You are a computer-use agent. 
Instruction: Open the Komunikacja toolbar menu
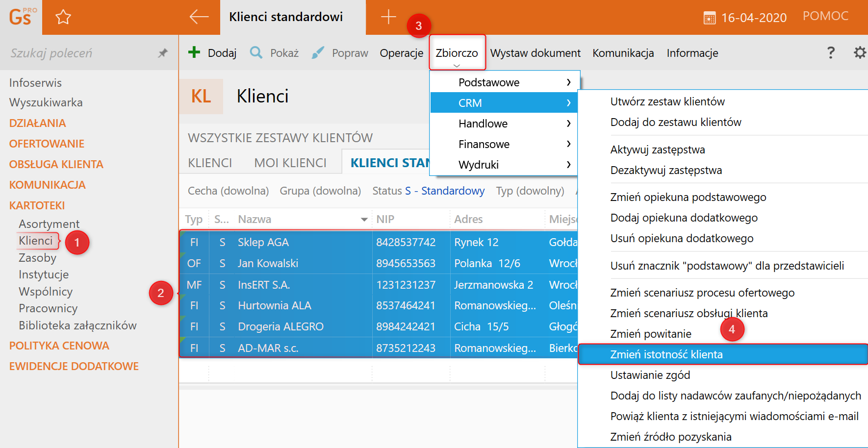[x=623, y=53]
